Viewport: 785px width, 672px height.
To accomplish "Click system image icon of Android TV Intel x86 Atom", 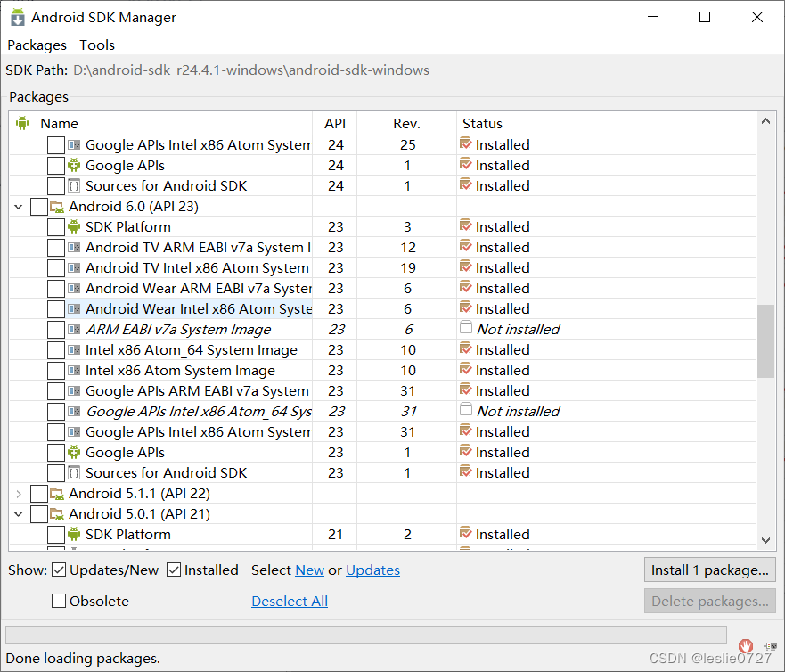I will click(x=74, y=267).
